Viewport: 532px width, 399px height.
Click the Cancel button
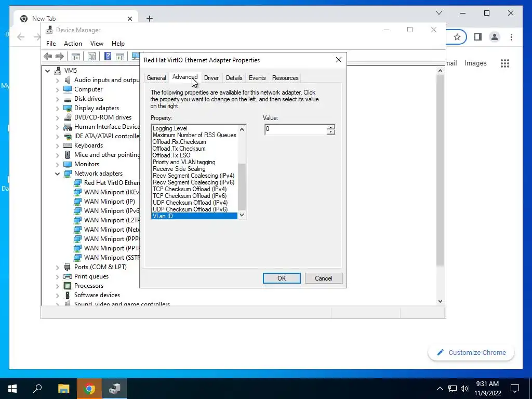pos(324,278)
